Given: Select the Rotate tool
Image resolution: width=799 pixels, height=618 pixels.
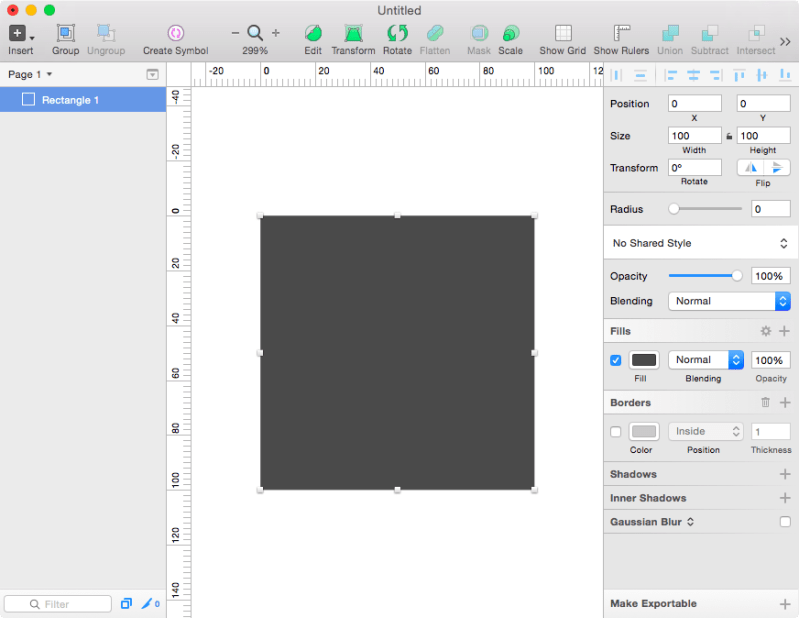Looking at the screenshot, I should point(397,33).
